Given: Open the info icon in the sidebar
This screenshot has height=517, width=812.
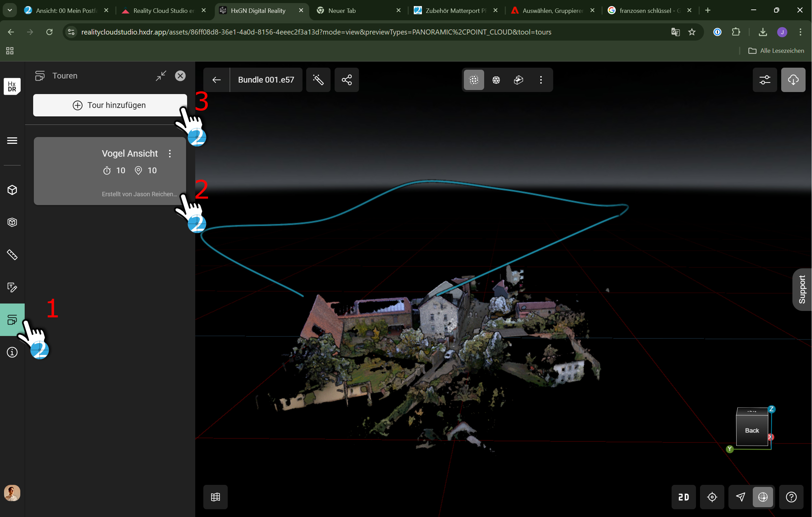Looking at the screenshot, I should pyautogui.click(x=12, y=352).
